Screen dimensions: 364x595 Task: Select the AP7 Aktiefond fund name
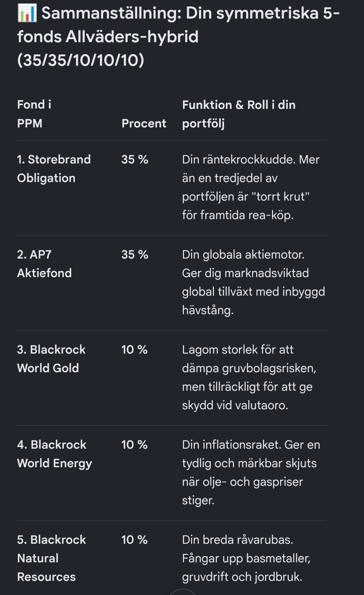coord(44,264)
